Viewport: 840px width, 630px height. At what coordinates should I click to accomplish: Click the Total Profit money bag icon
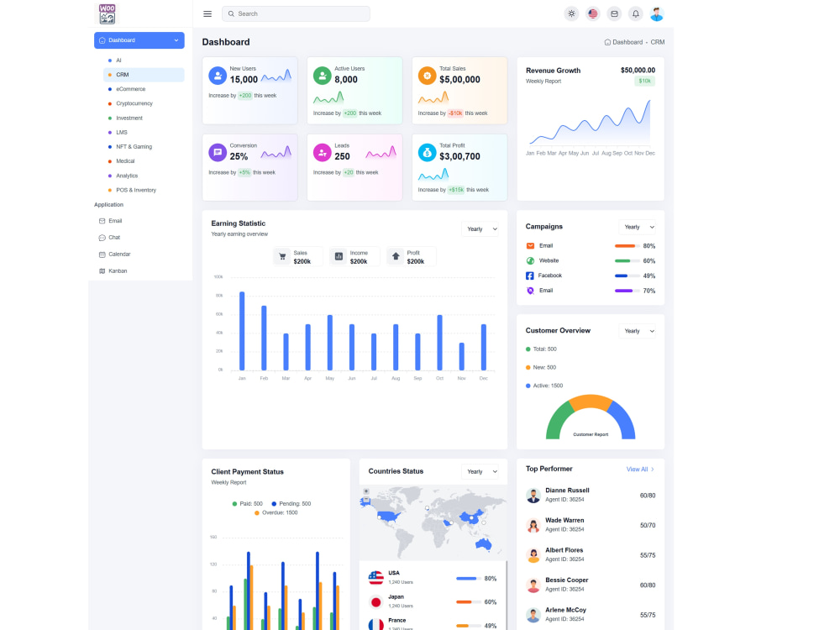(427, 153)
